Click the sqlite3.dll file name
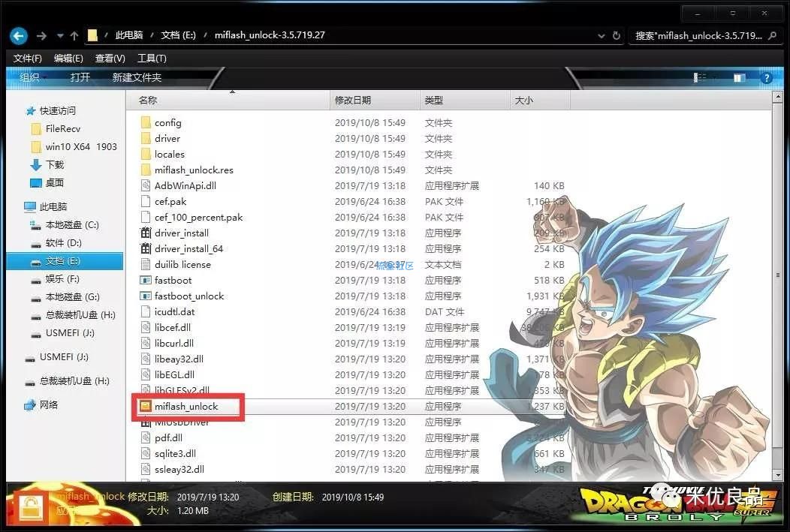This screenshot has width=790, height=532. [x=175, y=453]
